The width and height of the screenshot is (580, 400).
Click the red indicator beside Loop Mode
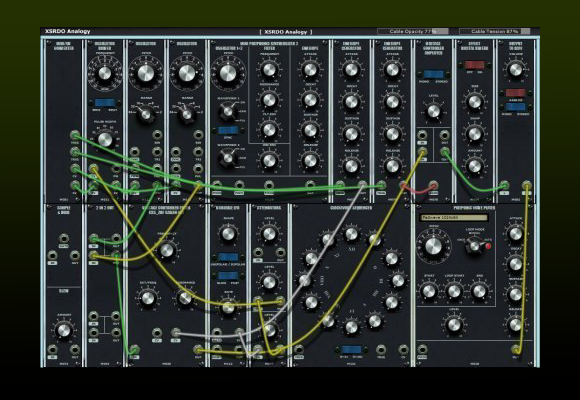[x=488, y=246]
